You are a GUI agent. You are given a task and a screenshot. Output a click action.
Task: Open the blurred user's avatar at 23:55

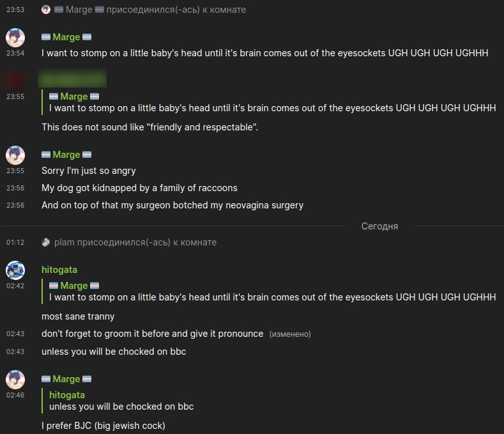tap(15, 80)
